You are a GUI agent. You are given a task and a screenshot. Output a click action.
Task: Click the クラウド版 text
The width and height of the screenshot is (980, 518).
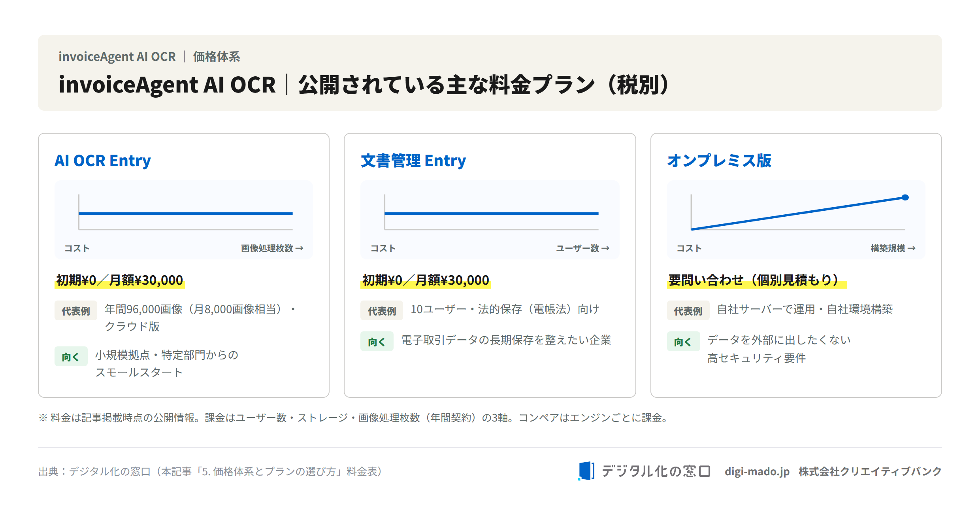pos(132,327)
